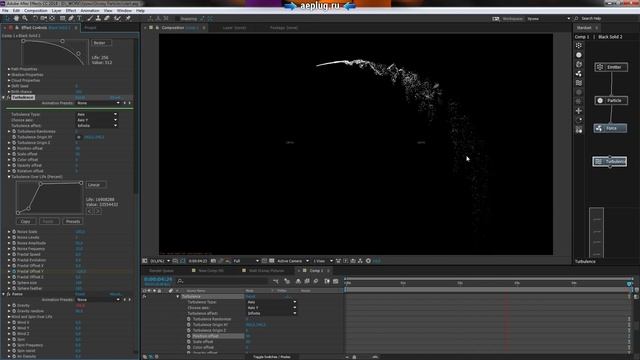This screenshot has height=360, width=640.
Task: Click the topmost icon in designer sidebar
Action: pyautogui.click(x=579, y=45)
